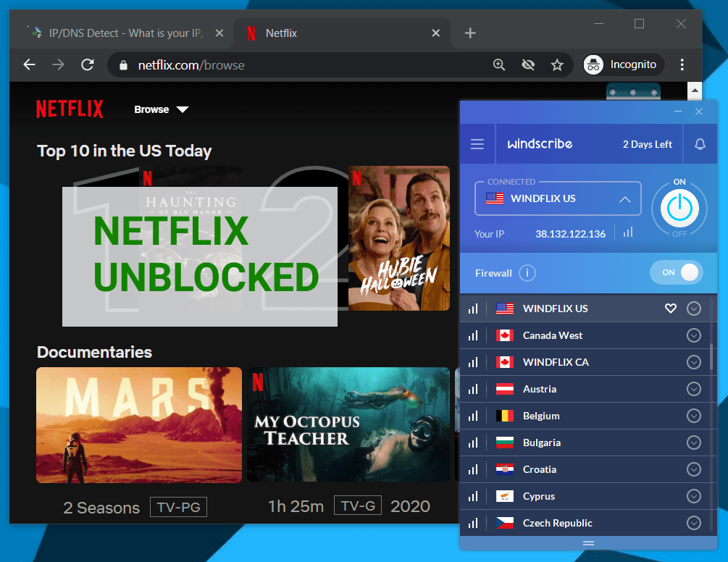Open the Mars documentary thumbnail
Screen dimensions: 728x562
[139, 424]
